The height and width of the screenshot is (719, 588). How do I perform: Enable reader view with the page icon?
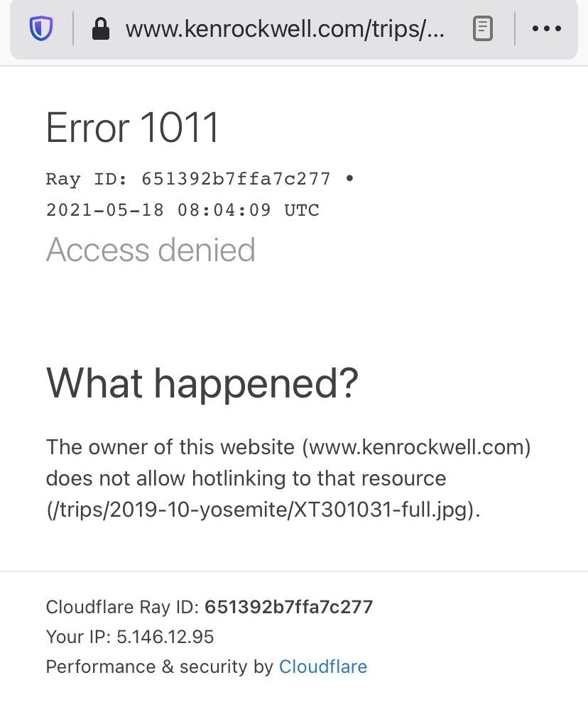coord(482,28)
